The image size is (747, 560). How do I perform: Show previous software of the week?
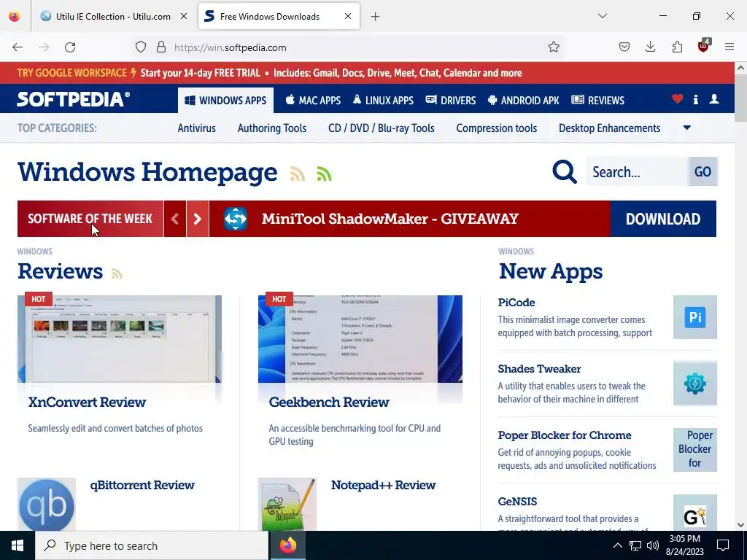175,219
